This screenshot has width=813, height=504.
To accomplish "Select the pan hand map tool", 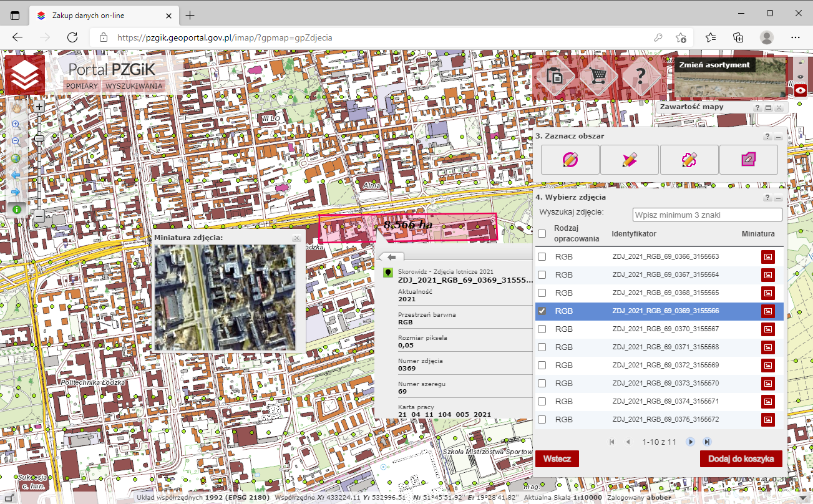I will pos(16,108).
